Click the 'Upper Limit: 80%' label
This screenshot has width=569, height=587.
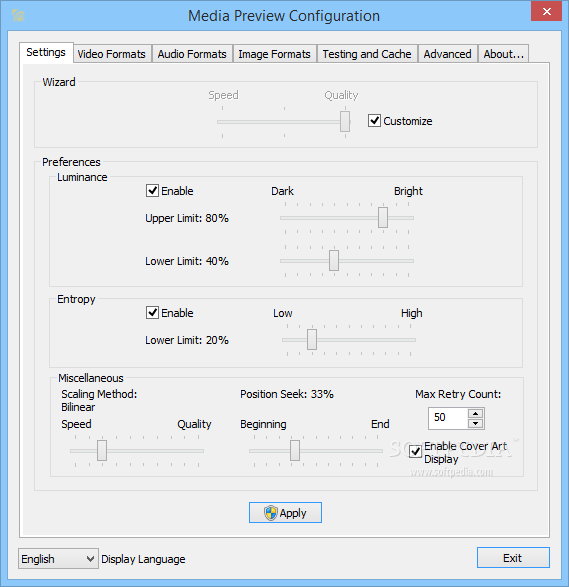pyautogui.click(x=187, y=218)
